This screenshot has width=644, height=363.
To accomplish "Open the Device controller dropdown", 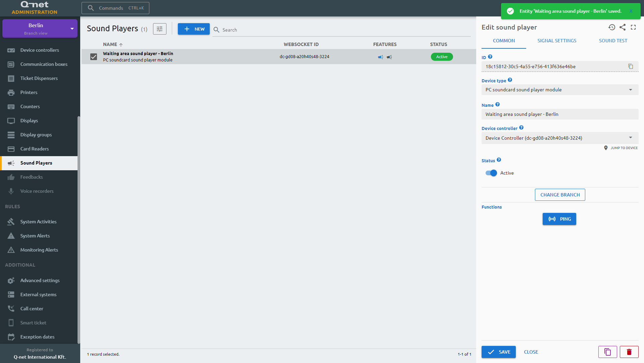I will pos(560,138).
